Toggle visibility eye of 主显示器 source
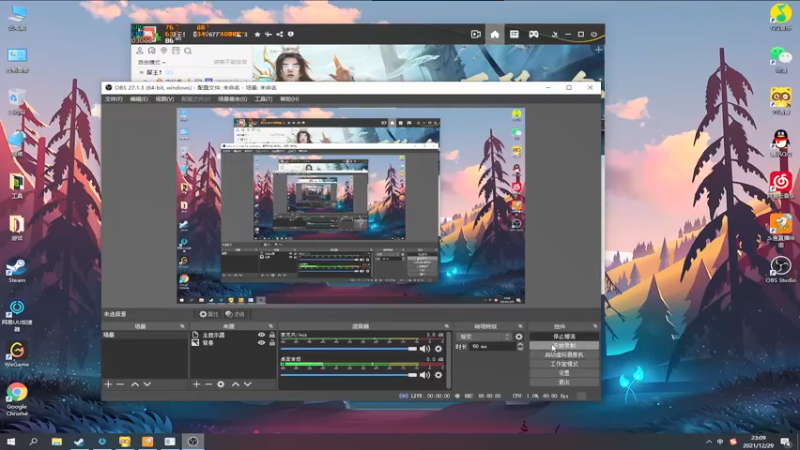 (261, 335)
